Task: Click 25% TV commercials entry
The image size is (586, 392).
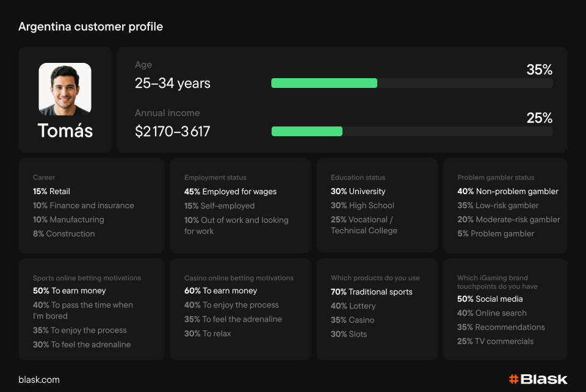Action: [x=495, y=341]
